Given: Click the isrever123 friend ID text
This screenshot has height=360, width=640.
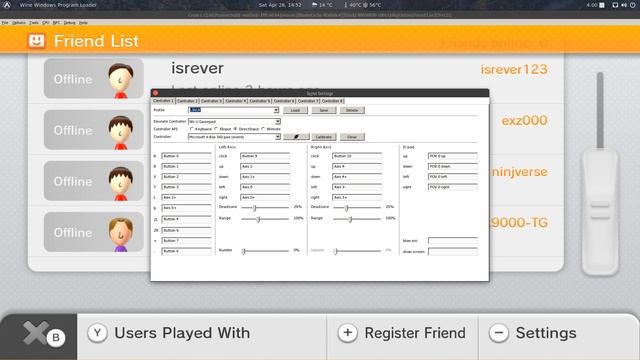Looking at the screenshot, I should point(514,69).
